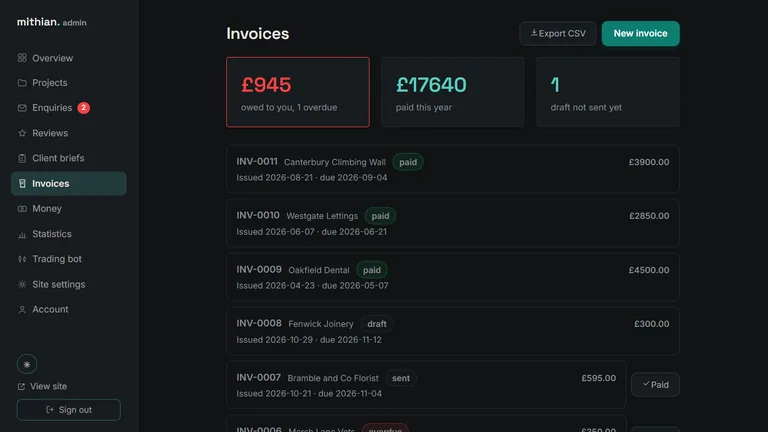Click the Invoices receipt icon
This screenshot has height=432, width=768.
tap(22, 184)
